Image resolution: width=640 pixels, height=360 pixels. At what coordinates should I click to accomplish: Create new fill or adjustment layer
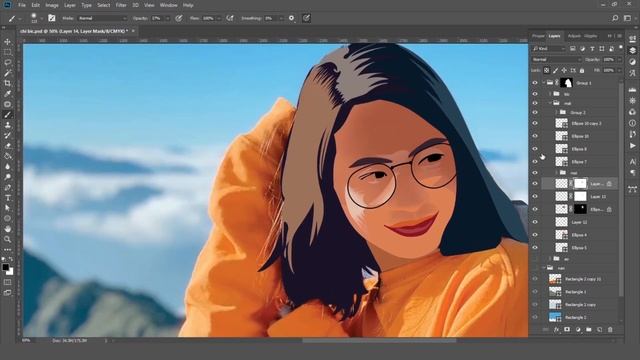(578, 329)
